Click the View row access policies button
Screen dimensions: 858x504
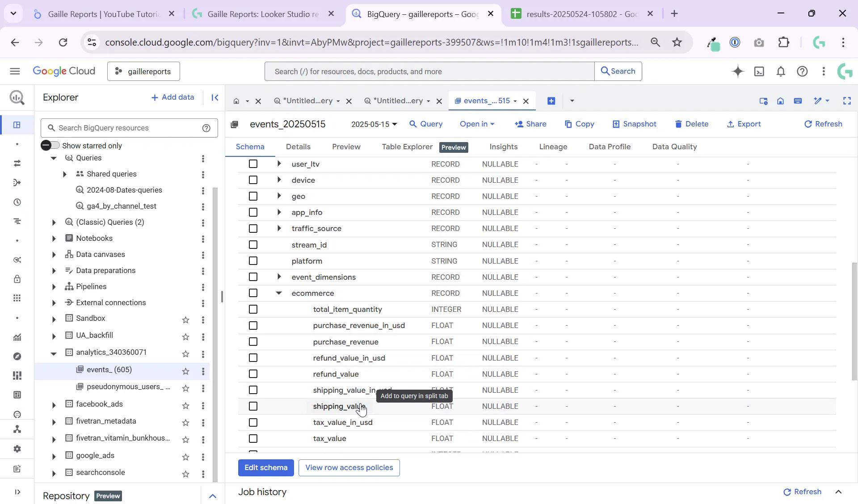coord(349,468)
